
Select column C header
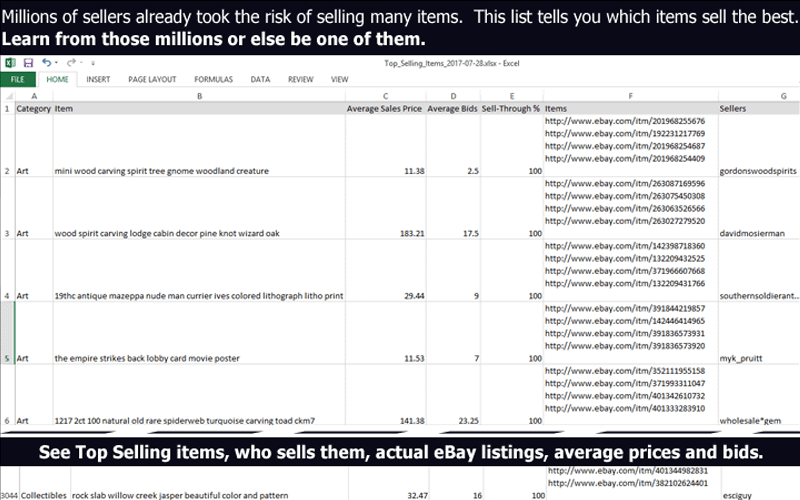(x=386, y=96)
